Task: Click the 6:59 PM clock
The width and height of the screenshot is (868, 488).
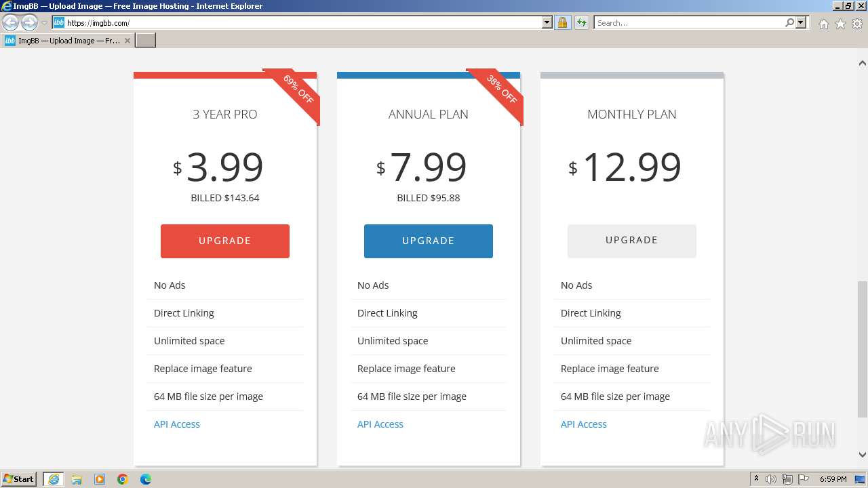Action: (x=833, y=479)
